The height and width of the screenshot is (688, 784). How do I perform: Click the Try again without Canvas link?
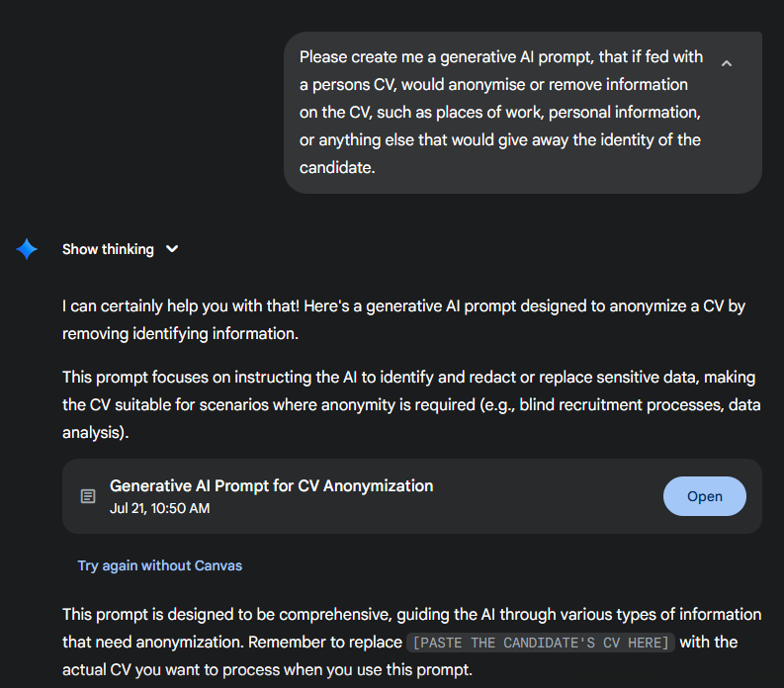tap(160, 565)
